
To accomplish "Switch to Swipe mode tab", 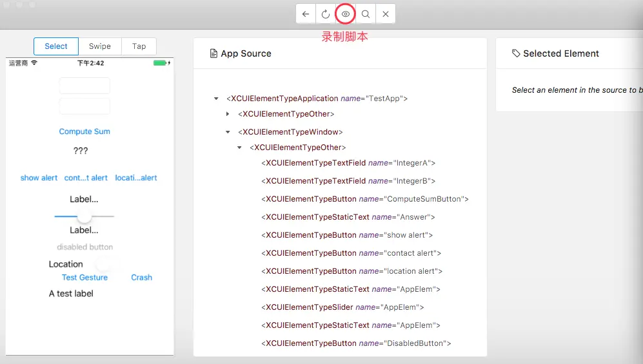I will click(100, 46).
